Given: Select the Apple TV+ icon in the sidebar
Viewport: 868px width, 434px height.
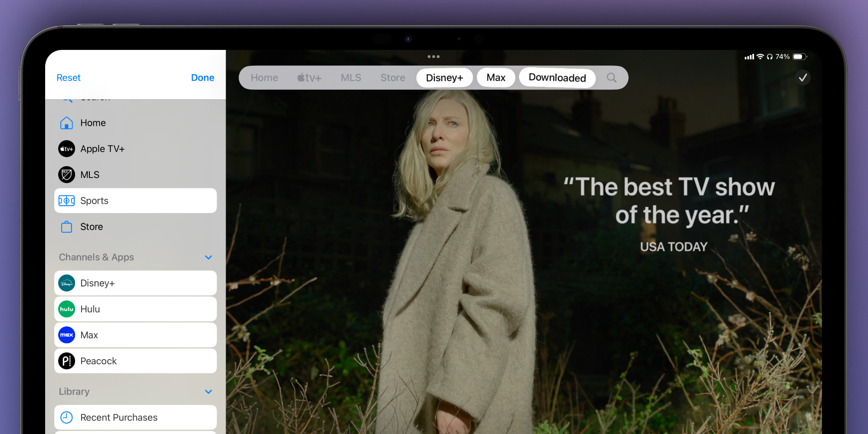Looking at the screenshot, I should (x=66, y=148).
